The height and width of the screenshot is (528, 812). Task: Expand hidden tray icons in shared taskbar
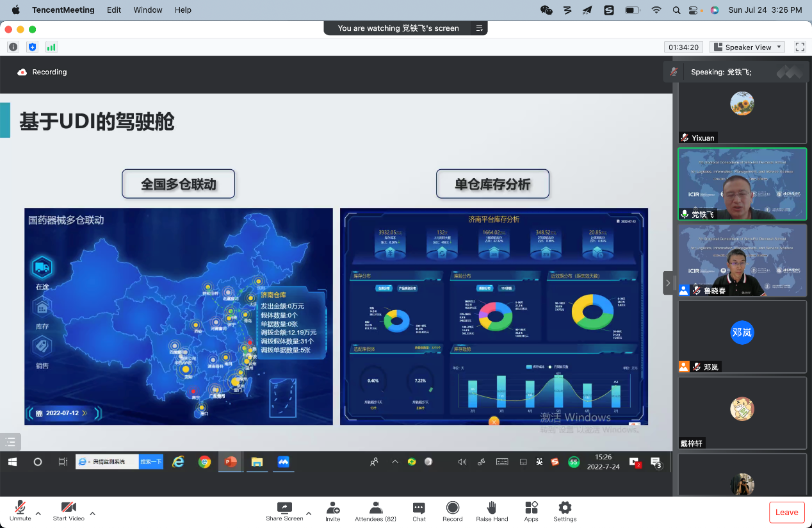[394, 461]
